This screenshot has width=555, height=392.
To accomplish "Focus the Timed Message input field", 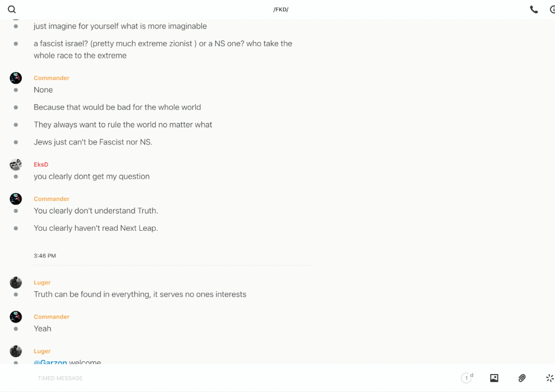I will 224,378.
